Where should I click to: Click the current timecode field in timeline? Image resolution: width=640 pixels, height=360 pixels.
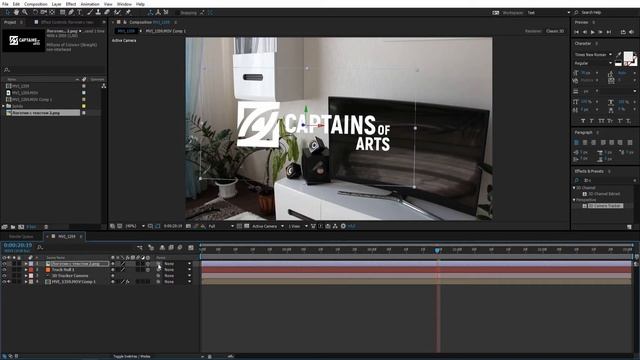pos(18,245)
